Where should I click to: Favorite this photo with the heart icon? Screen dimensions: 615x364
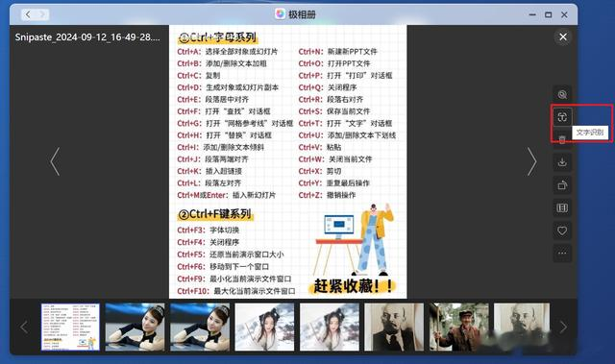562,231
